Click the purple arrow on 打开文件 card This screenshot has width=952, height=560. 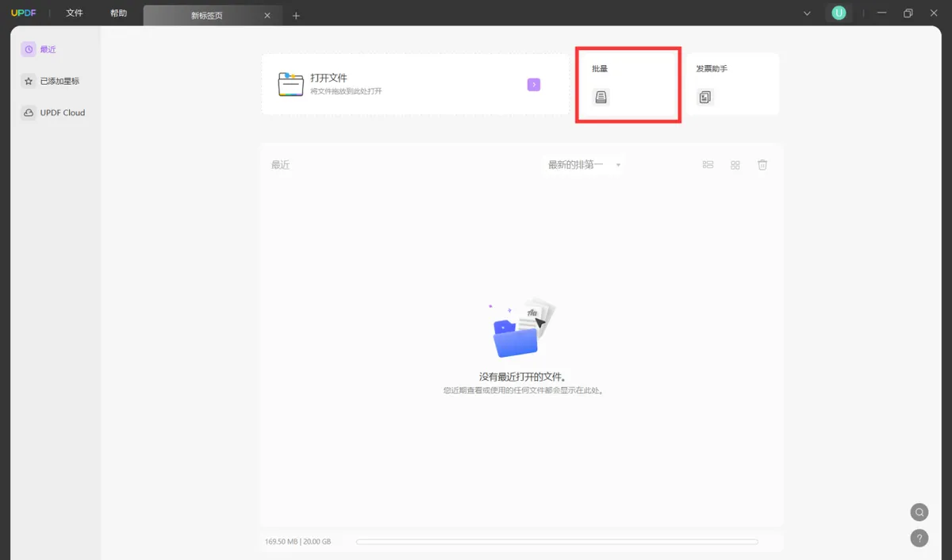click(x=534, y=84)
